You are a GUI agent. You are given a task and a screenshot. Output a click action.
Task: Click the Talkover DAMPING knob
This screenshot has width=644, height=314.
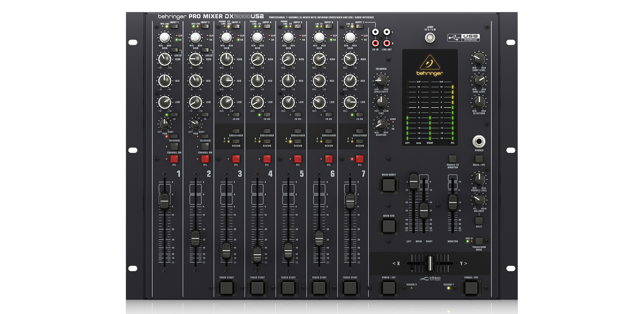381,124
